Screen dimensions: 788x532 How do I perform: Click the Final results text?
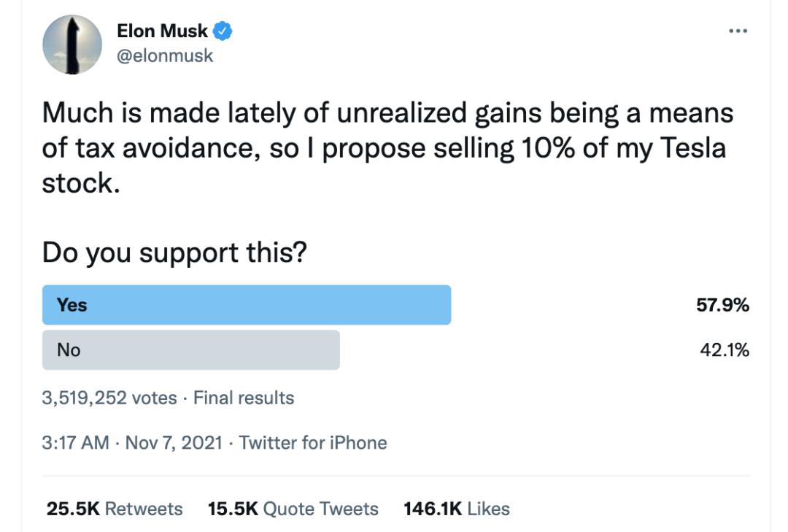pyautogui.click(x=244, y=398)
